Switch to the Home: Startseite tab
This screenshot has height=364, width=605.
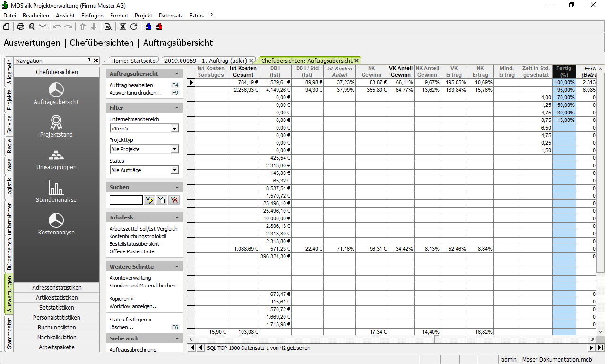point(133,61)
